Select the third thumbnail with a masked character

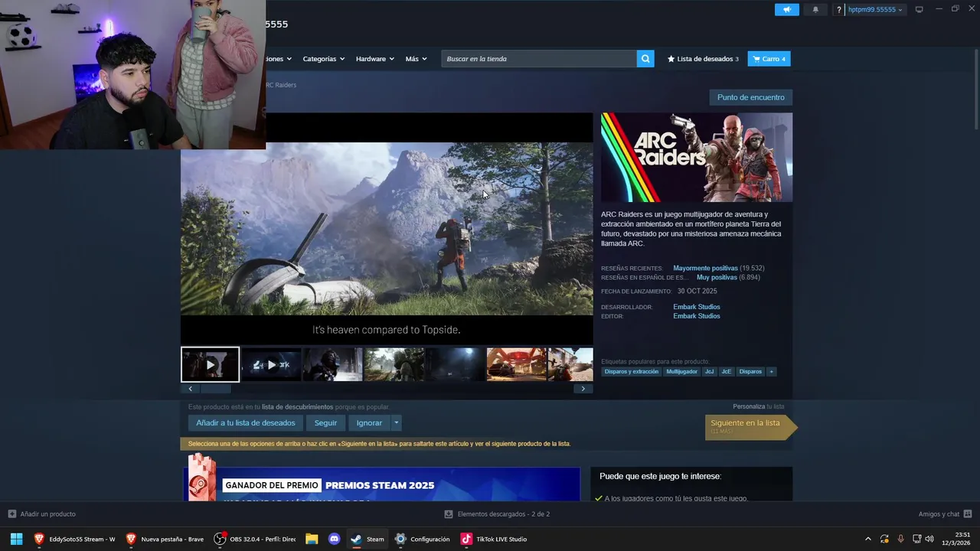point(333,364)
